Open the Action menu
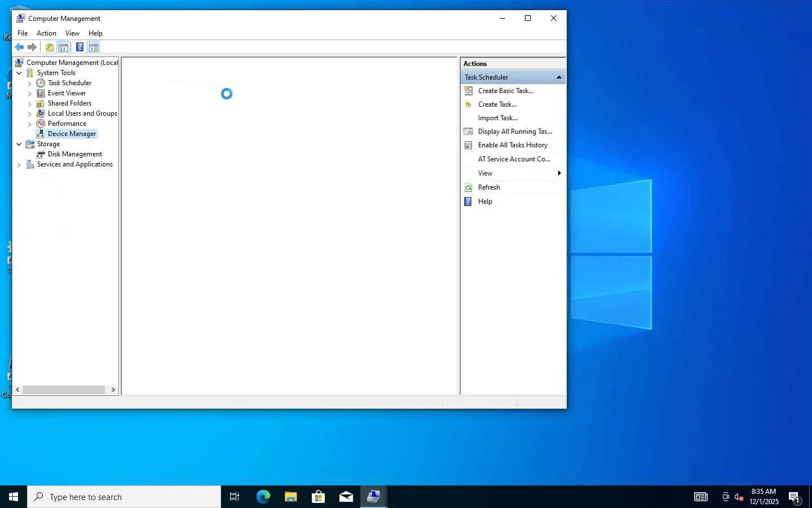The height and width of the screenshot is (508, 812). tap(46, 33)
